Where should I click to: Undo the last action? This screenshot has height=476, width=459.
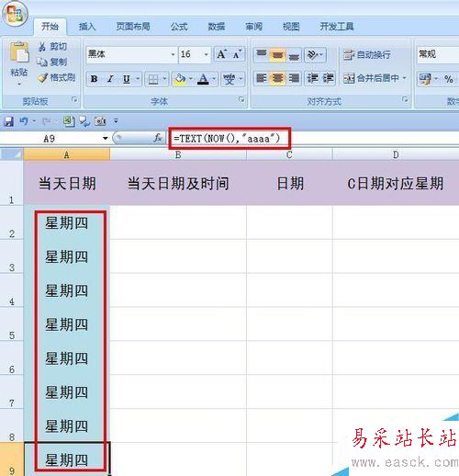pyautogui.click(x=24, y=121)
